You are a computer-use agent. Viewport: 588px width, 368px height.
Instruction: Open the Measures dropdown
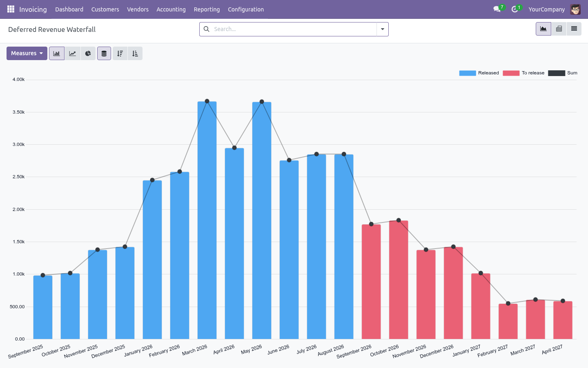pos(27,54)
